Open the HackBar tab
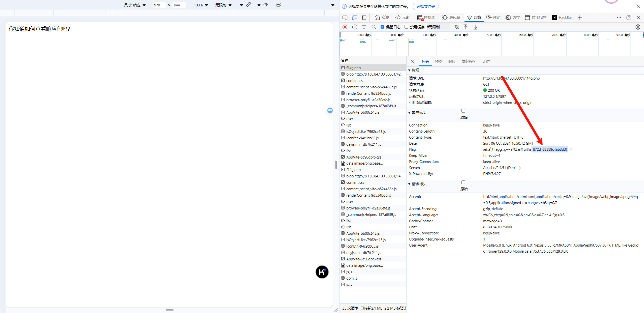Viewport: 644px width, 313px height. pos(562,18)
